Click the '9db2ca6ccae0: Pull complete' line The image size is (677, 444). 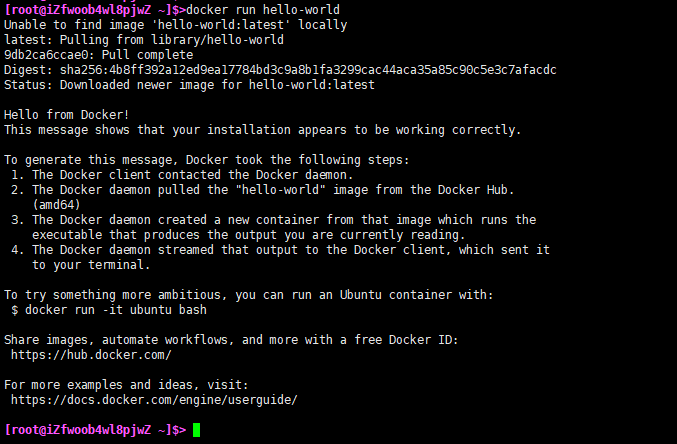98,55
